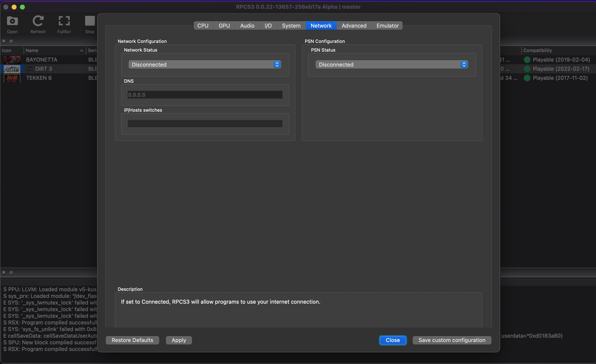Click Playable (2022-02-17) compatibility text
This screenshot has height=364, width=596.
point(561,69)
